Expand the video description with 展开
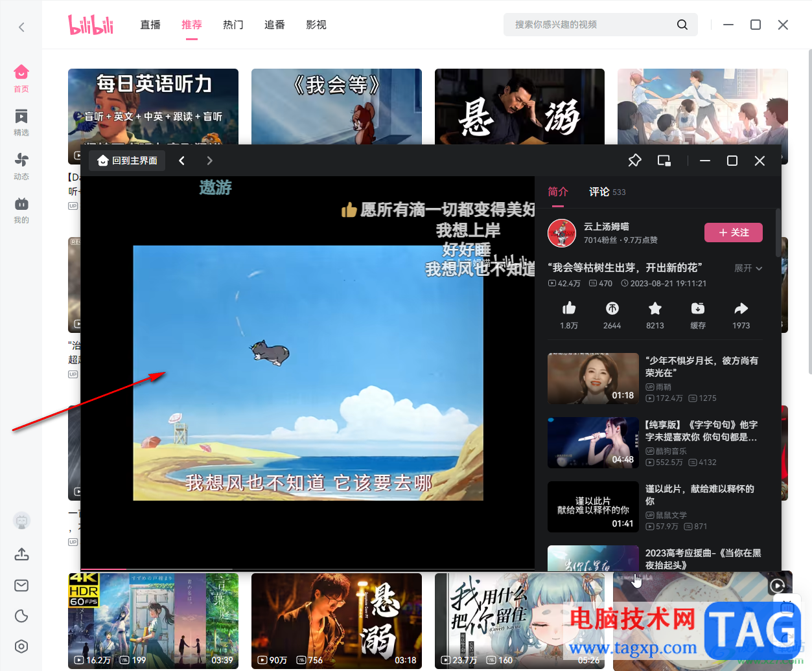 pos(748,268)
